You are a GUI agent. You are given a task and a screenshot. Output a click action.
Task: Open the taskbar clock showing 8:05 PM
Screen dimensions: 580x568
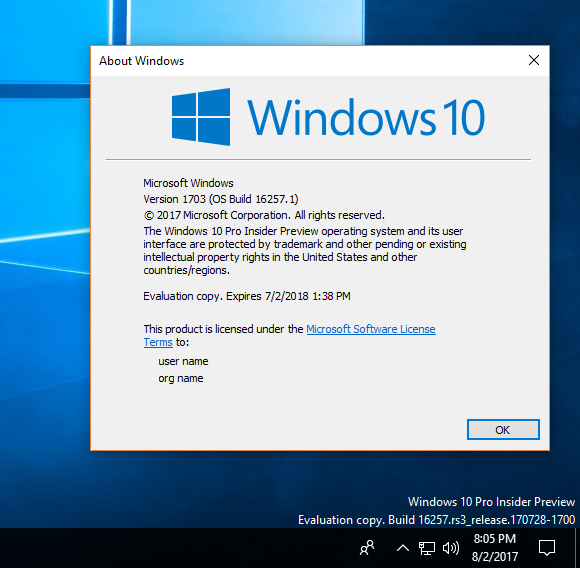(x=495, y=548)
